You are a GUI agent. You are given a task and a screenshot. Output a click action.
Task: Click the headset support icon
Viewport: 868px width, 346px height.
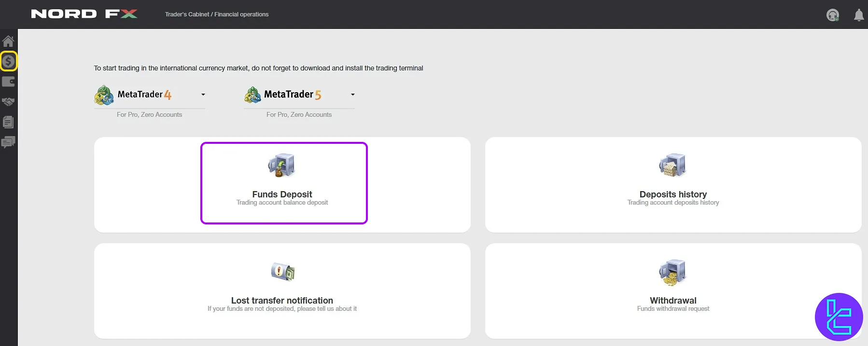tap(833, 15)
